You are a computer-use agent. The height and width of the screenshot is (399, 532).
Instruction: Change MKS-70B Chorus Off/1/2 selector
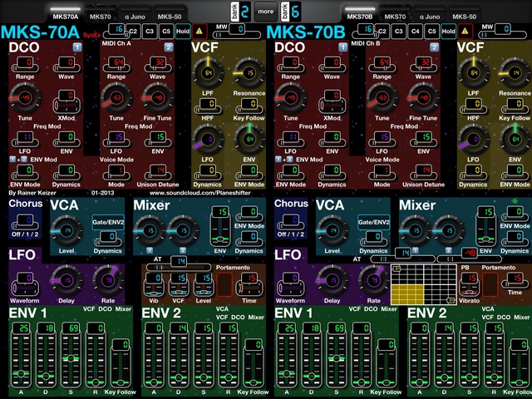coord(290,222)
